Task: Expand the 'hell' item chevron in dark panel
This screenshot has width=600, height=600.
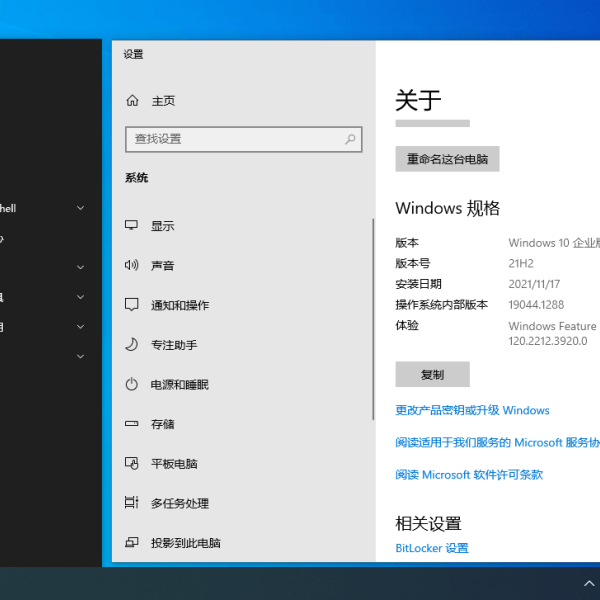Action: [x=80, y=208]
